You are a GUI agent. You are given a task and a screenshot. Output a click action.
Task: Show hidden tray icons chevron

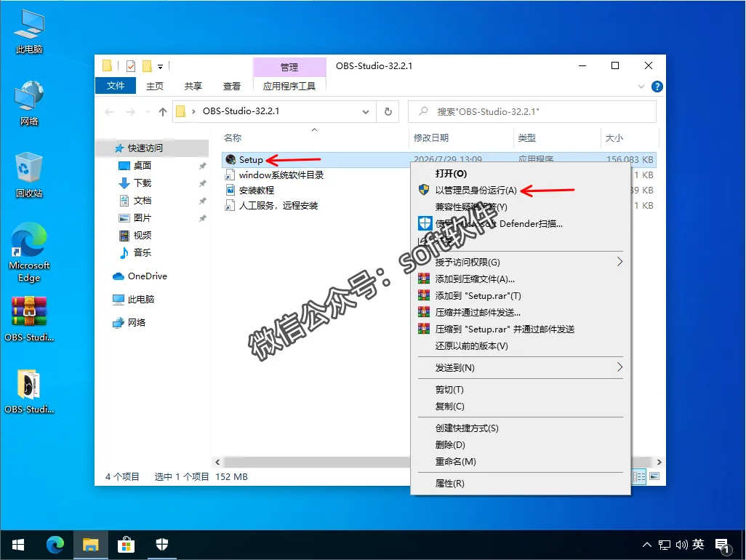click(647, 545)
